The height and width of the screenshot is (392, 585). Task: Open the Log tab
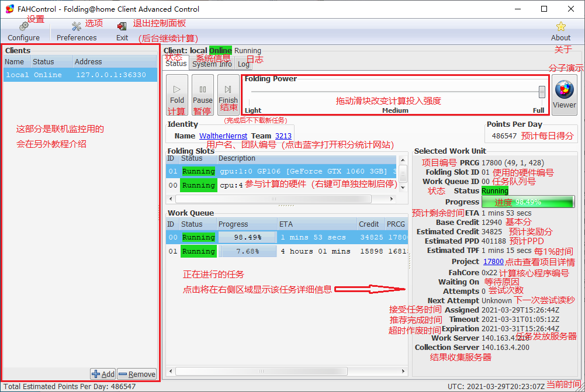[x=244, y=64]
